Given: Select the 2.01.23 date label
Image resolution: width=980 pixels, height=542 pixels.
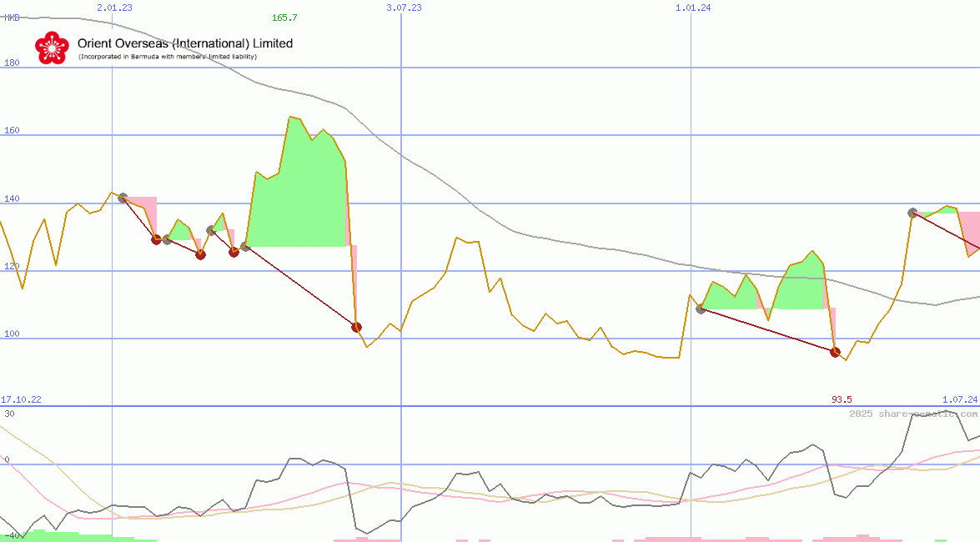Looking at the screenshot, I should [114, 8].
